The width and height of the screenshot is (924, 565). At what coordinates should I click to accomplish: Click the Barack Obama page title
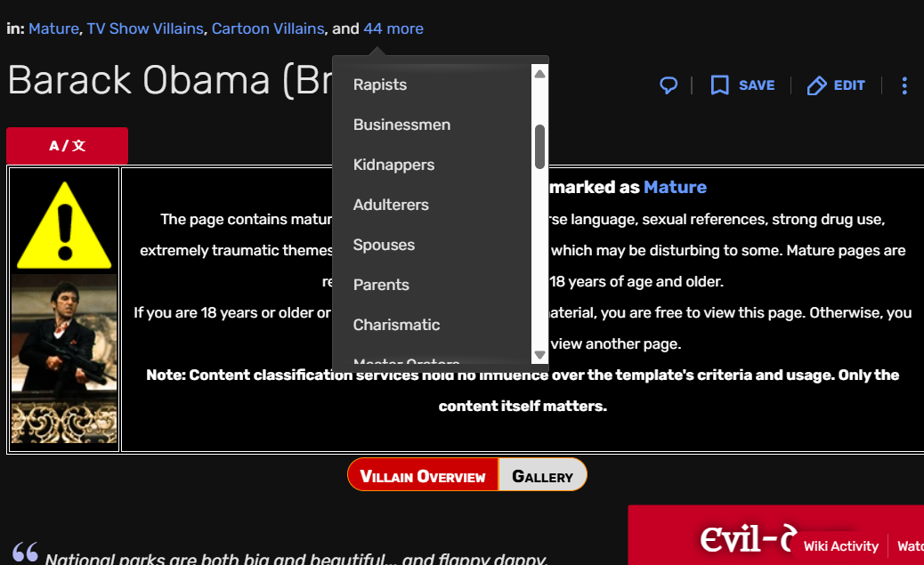170,80
